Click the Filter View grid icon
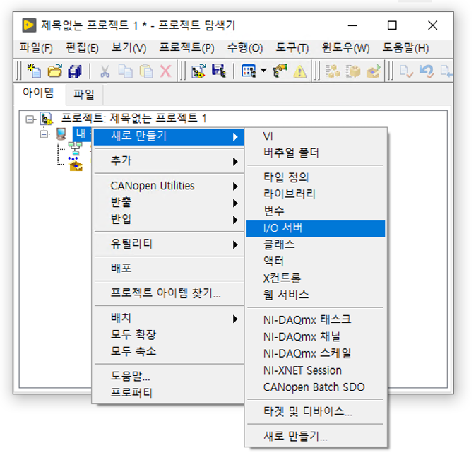The height and width of the screenshot is (460, 476). tap(249, 71)
